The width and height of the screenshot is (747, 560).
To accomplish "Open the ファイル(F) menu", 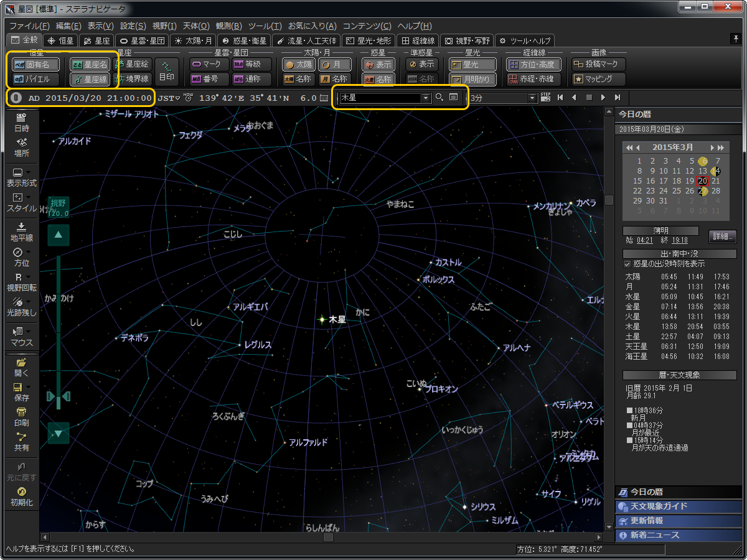I will pos(29,26).
